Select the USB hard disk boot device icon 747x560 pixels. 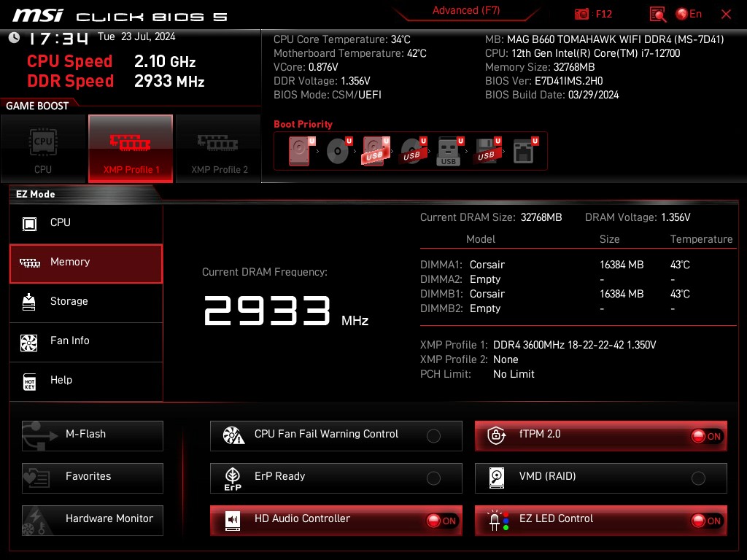click(x=376, y=151)
